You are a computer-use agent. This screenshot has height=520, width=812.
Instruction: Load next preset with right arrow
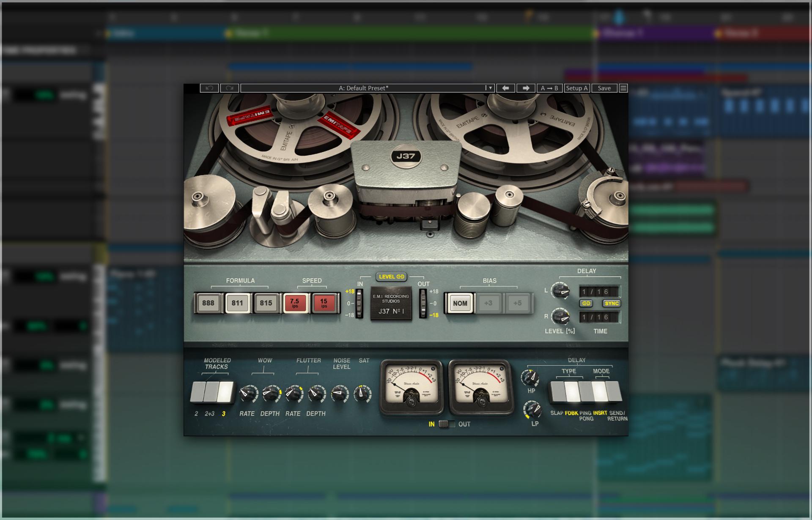(526, 88)
